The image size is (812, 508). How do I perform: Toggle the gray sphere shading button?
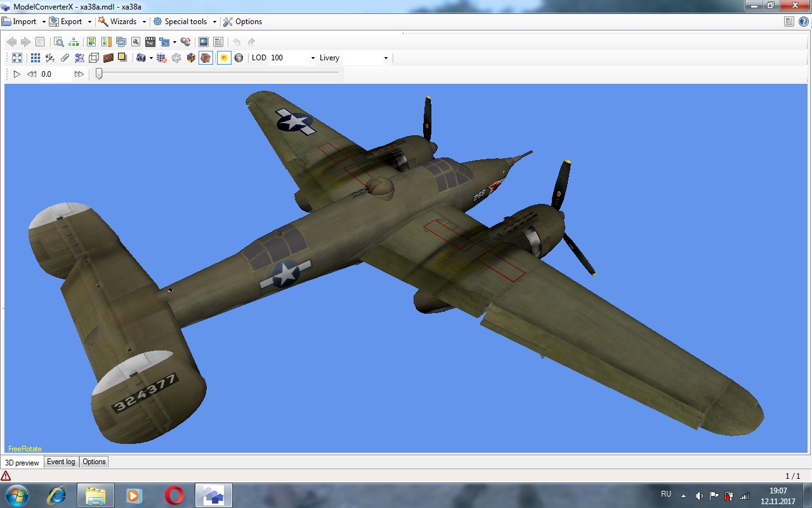[x=239, y=58]
